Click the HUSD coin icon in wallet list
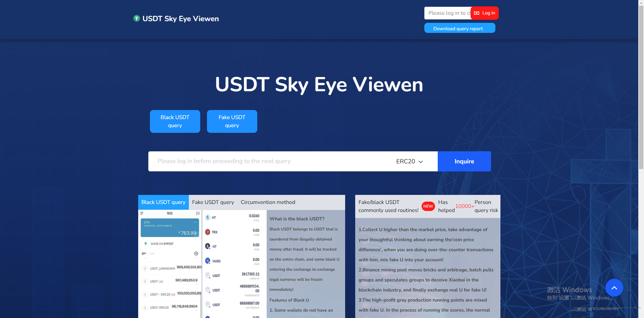This screenshot has height=318, width=644. 208,261
